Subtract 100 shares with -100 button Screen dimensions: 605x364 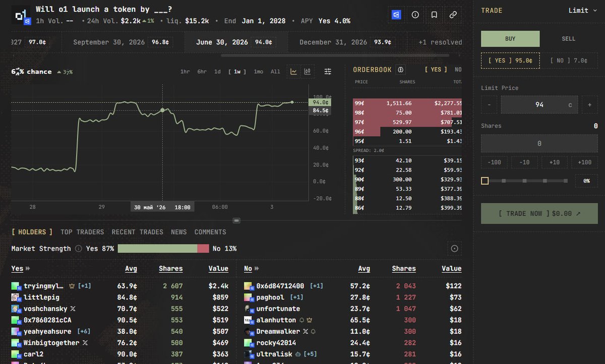click(494, 162)
